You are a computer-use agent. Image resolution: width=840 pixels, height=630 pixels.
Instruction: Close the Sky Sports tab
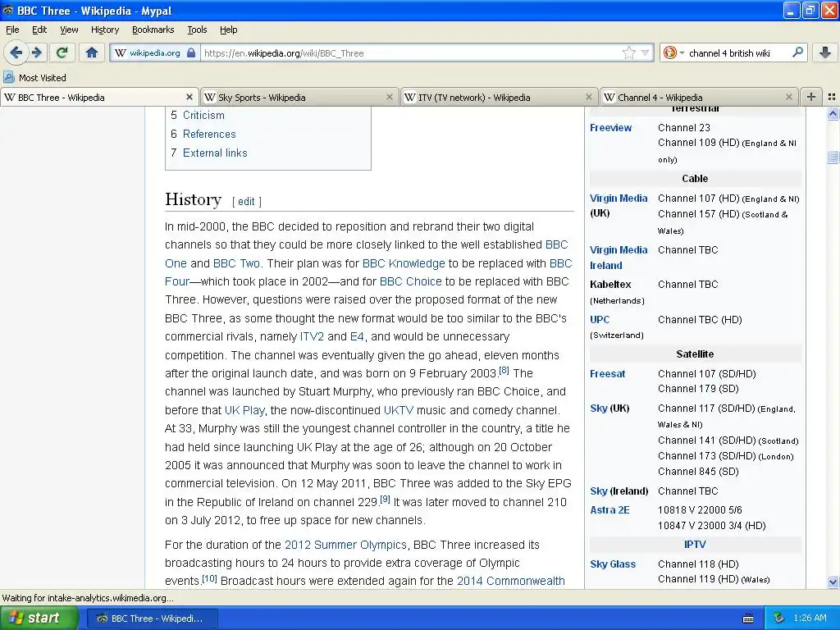390,97
